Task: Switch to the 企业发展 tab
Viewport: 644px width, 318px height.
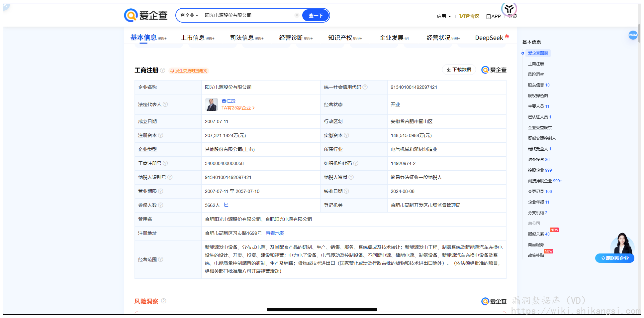Action: (394, 38)
